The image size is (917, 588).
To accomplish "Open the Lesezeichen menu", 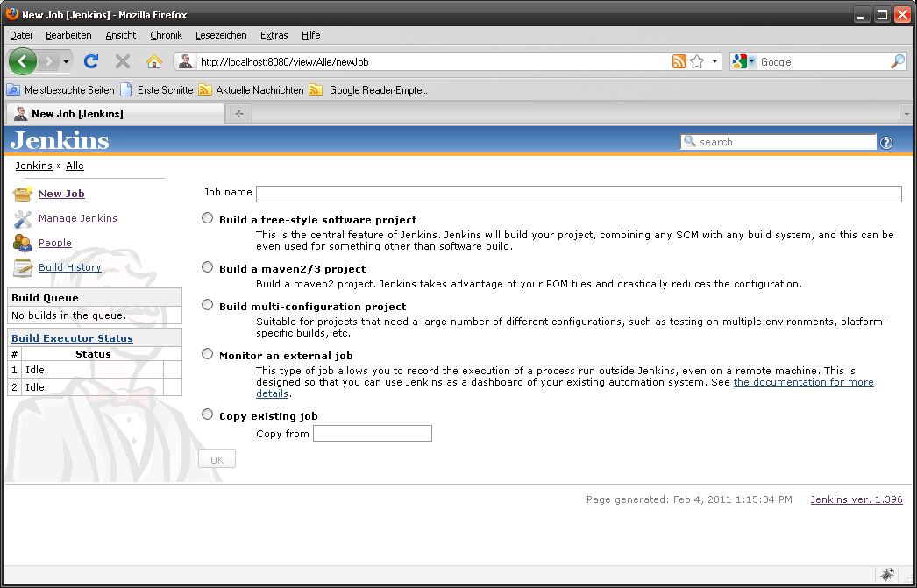I will click(x=223, y=35).
